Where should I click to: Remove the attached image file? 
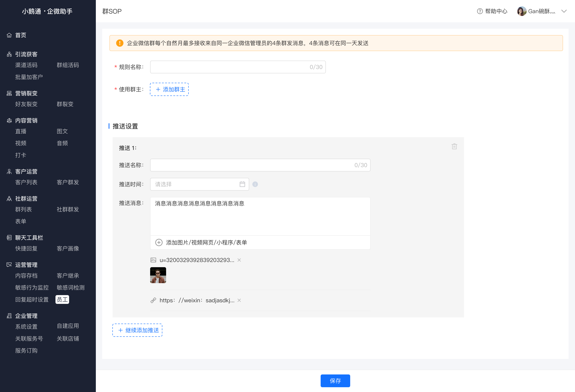(239, 260)
